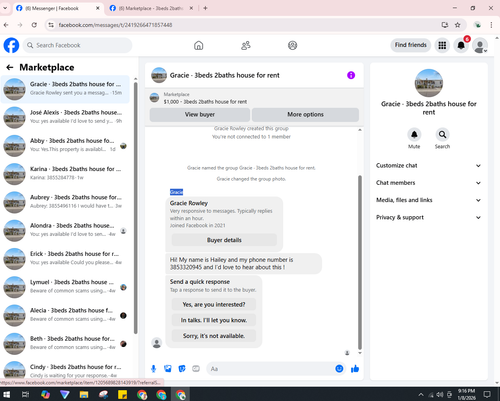Viewport: 500px width, 401px height.
Task: Open the Alecia conversation
Action: [65, 316]
